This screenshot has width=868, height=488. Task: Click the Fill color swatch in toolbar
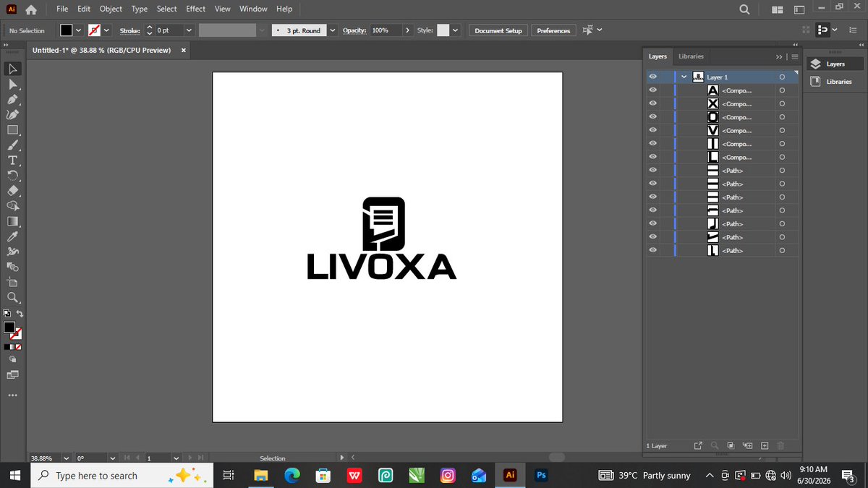(9, 328)
